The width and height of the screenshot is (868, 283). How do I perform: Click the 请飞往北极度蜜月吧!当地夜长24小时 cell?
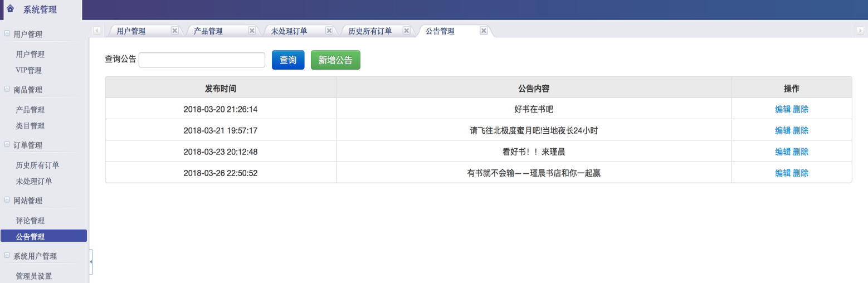534,130
